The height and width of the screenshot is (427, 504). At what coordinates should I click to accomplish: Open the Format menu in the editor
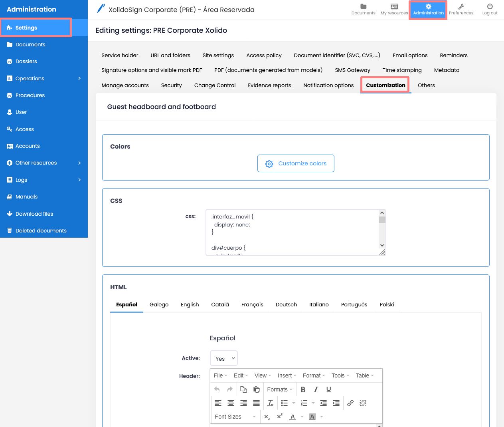[x=313, y=375]
